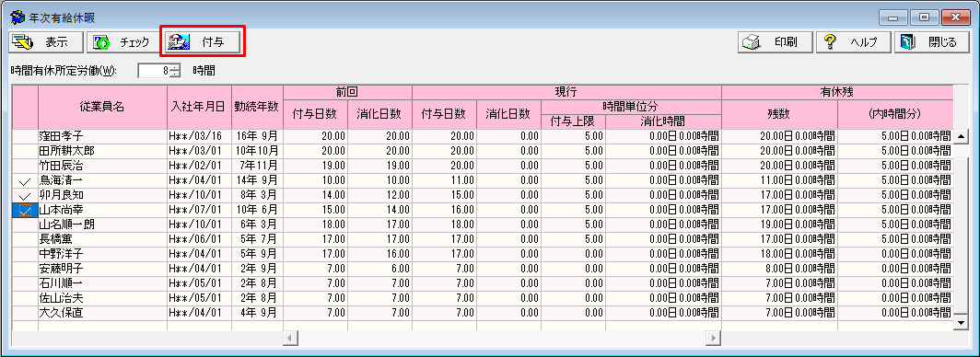
Task: Select employee name 田所耕太郎
Action: (102, 151)
